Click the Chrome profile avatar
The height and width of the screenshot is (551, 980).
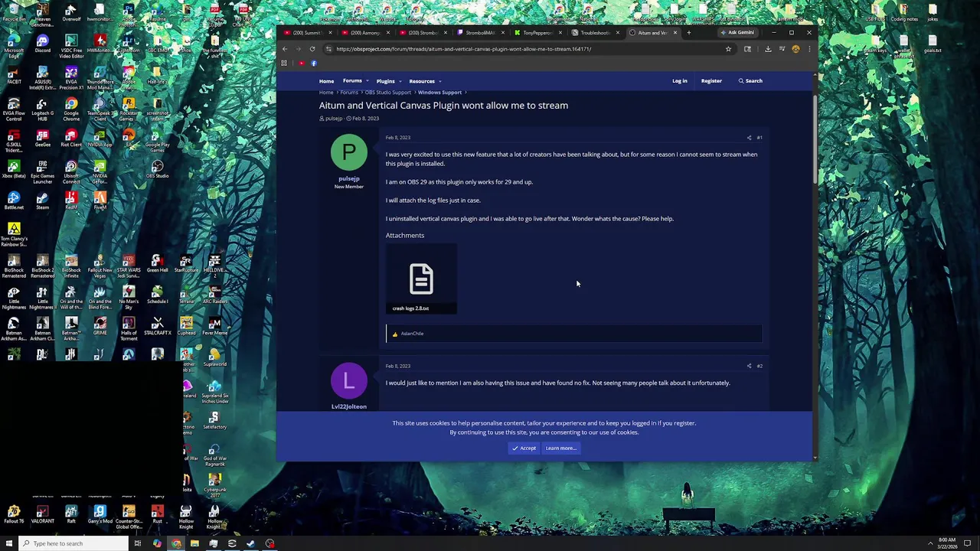795,49
